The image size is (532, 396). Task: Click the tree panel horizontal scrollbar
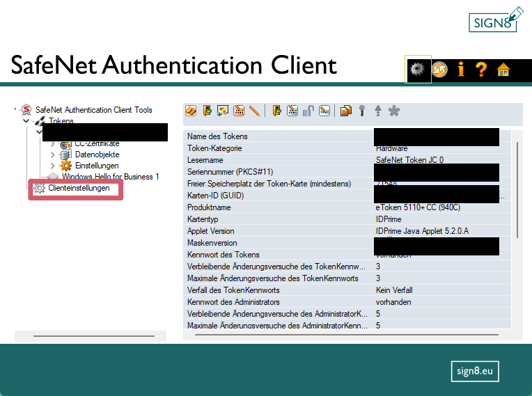94,336
